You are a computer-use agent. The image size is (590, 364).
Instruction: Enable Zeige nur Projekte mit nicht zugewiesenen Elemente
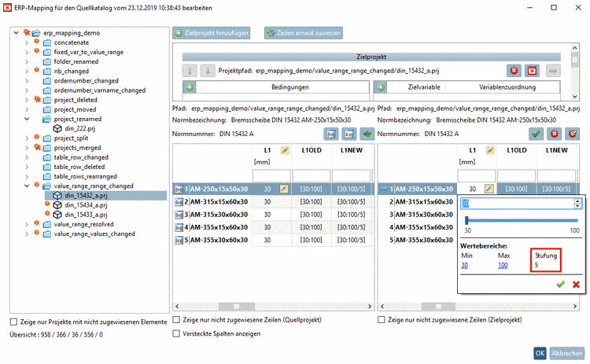coord(13,322)
